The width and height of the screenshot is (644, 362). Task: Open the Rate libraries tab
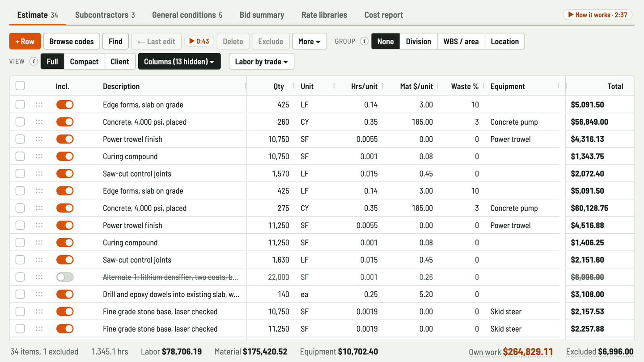324,15
